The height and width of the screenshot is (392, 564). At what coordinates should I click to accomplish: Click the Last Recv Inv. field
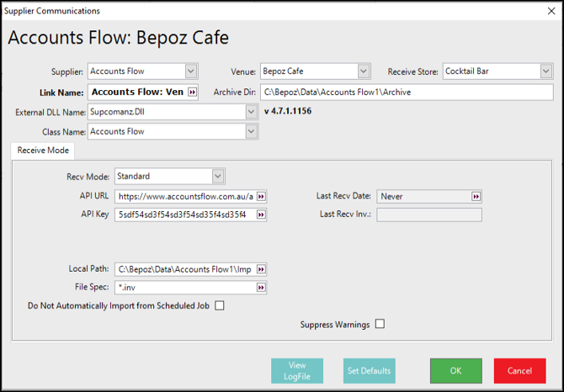pos(429,215)
